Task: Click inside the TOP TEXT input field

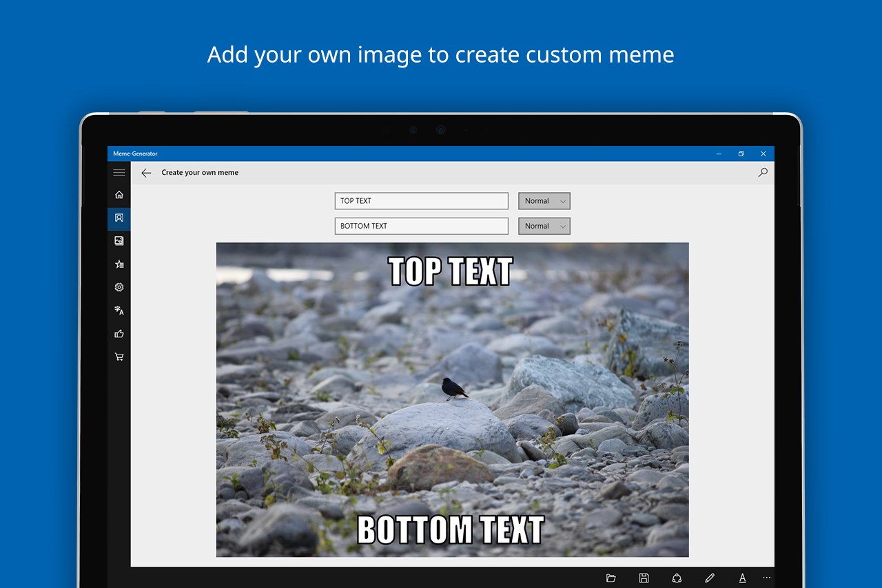Action: click(420, 200)
